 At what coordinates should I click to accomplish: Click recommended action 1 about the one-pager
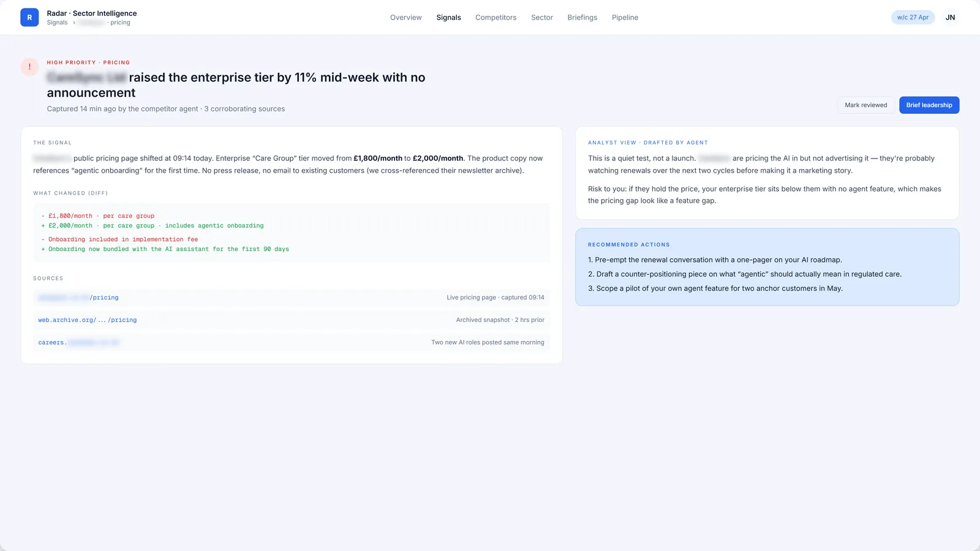coord(715,260)
